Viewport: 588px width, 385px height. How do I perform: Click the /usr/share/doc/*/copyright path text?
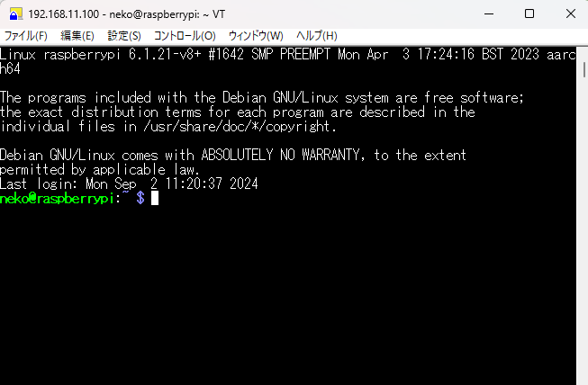click(240, 126)
